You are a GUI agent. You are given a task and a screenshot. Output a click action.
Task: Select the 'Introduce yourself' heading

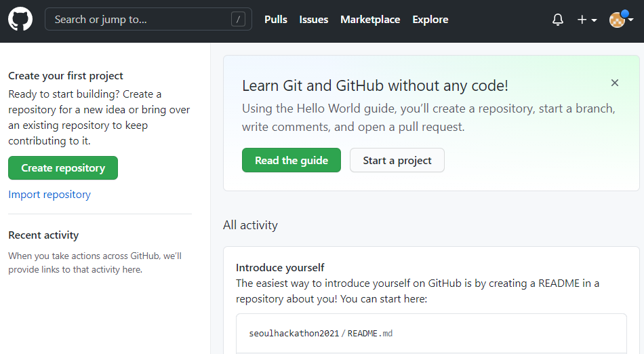pos(280,268)
